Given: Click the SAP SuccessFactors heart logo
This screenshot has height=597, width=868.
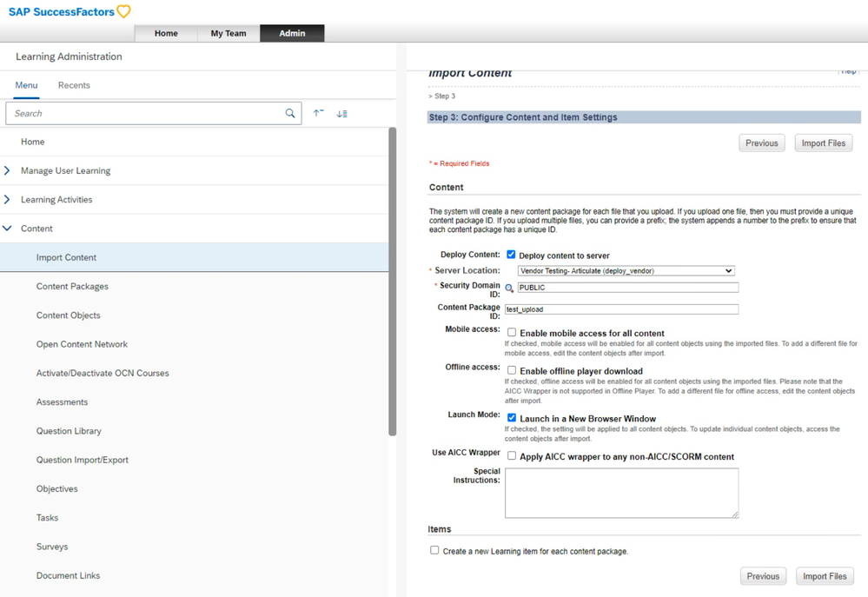Looking at the screenshot, I should [x=124, y=11].
